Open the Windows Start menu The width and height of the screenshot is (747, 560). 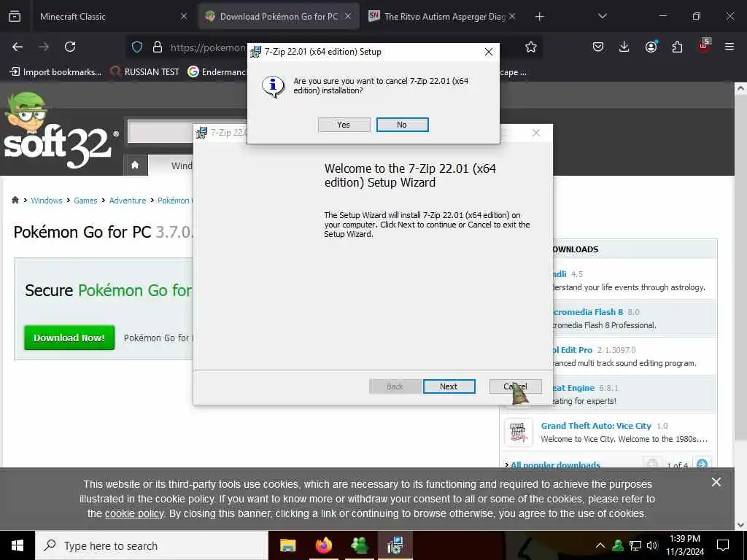click(x=18, y=545)
